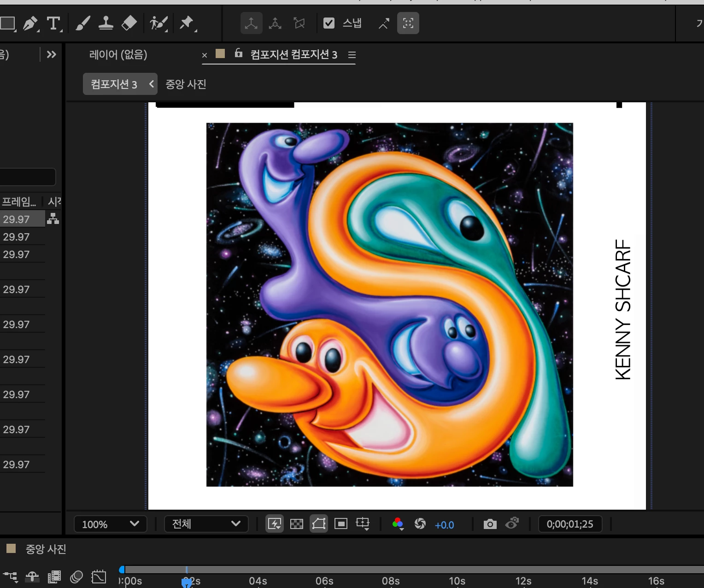Select the Eraser tool
704x588 pixels.
(129, 23)
